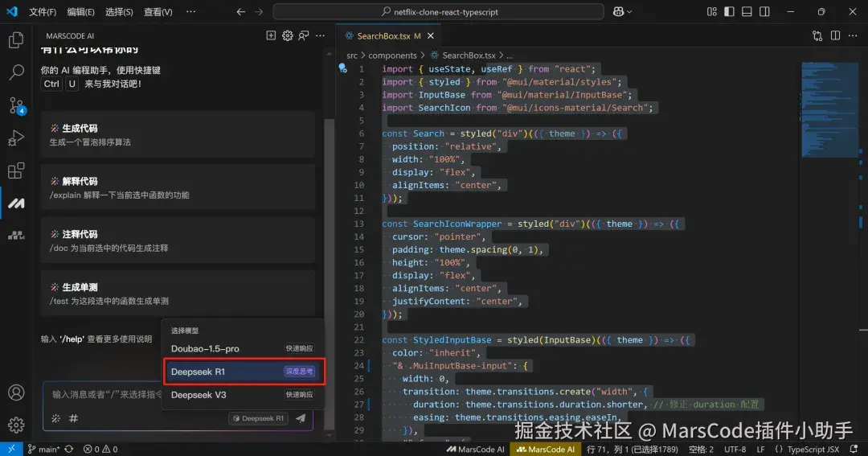Change end of line sequence LF
Viewport: 868px width, 456px height.
(760, 450)
